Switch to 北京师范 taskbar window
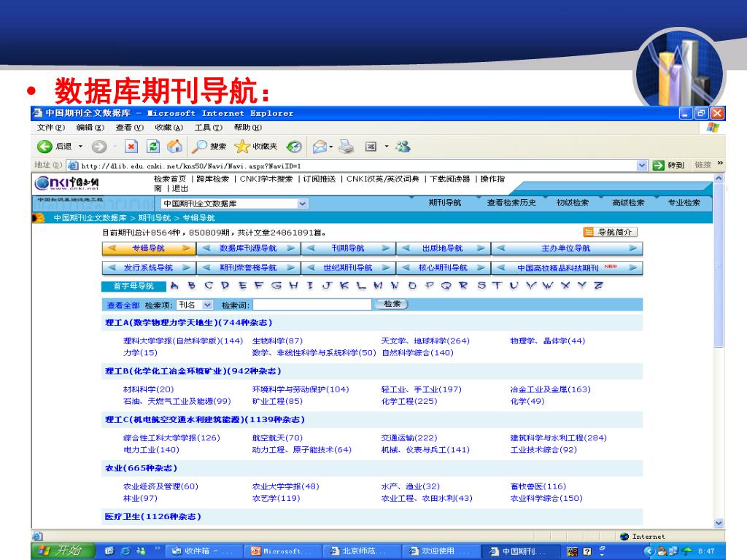Image resolution: width=747 pixels, height=560 pixels. (361, 551)
